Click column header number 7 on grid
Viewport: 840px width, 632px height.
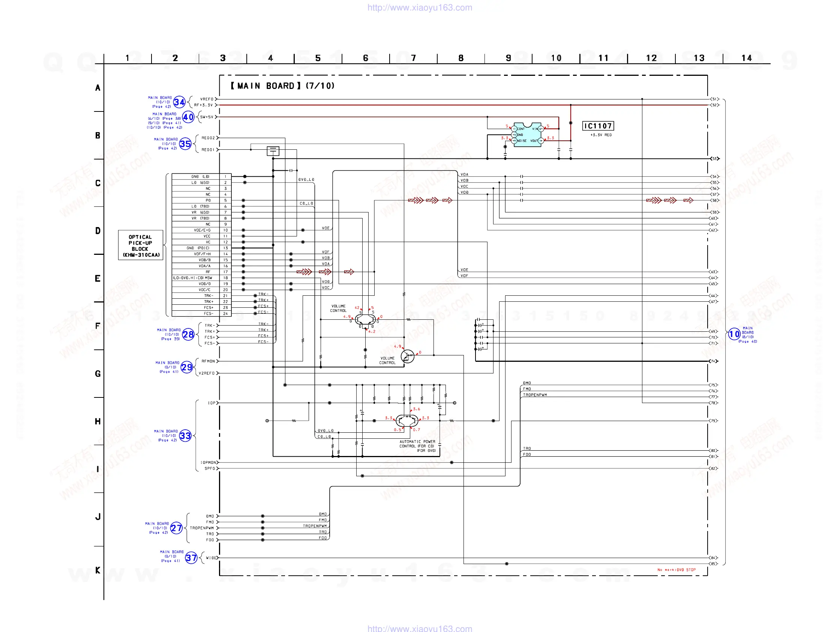[413, 58]
